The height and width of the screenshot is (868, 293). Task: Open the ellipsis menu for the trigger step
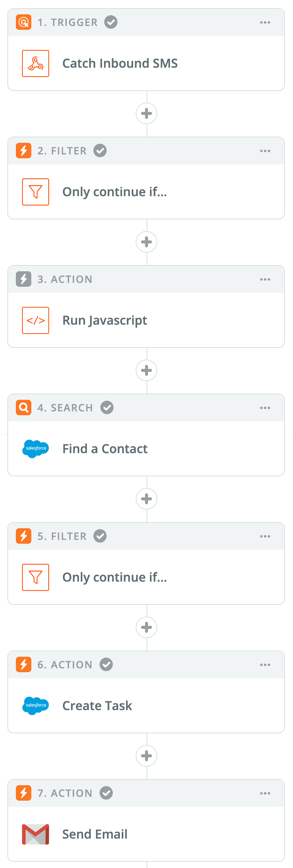pyautogui.click(x=265, y=22)
